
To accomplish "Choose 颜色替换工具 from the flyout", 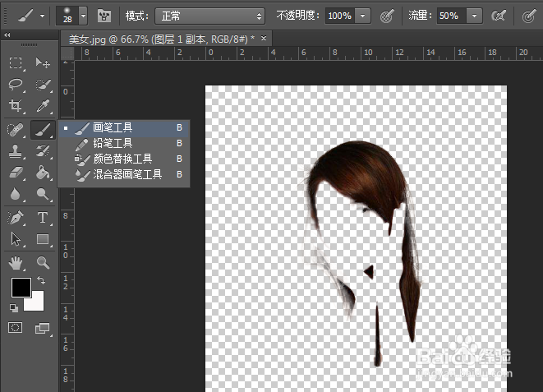I will click(123, 159).
